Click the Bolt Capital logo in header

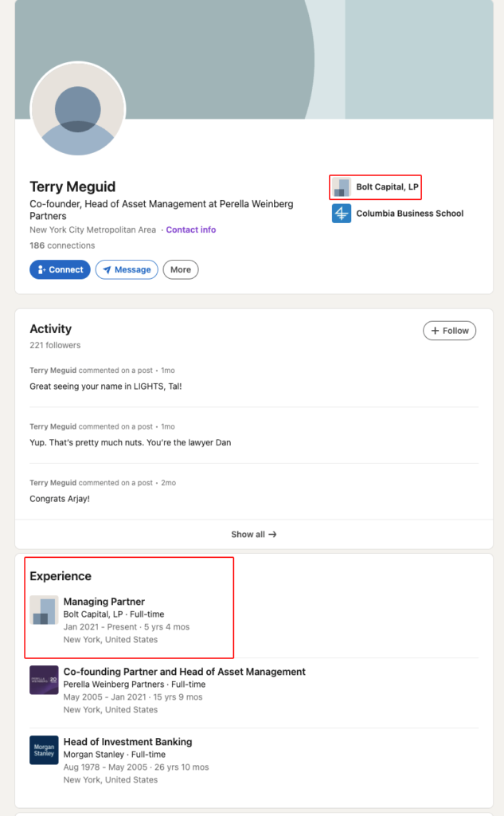pos(342,187)
